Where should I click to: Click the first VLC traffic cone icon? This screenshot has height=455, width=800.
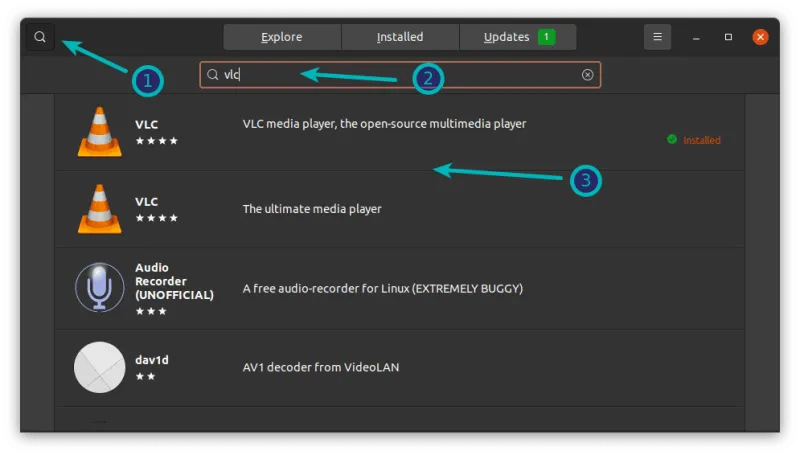(x=99, y=131)
